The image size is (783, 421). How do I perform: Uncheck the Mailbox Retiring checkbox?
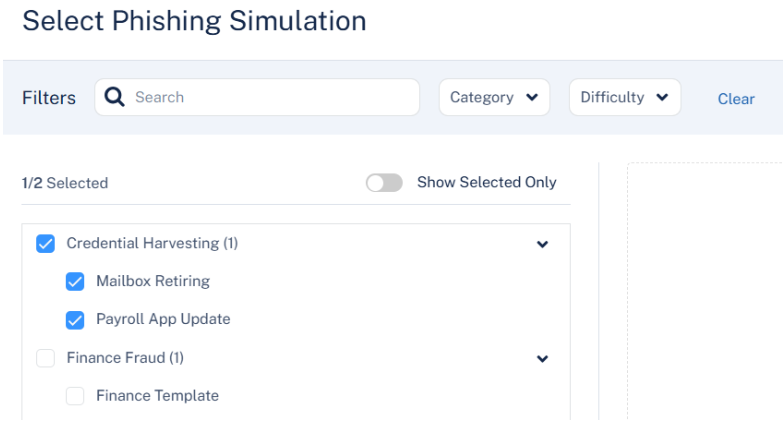(75, 281)
